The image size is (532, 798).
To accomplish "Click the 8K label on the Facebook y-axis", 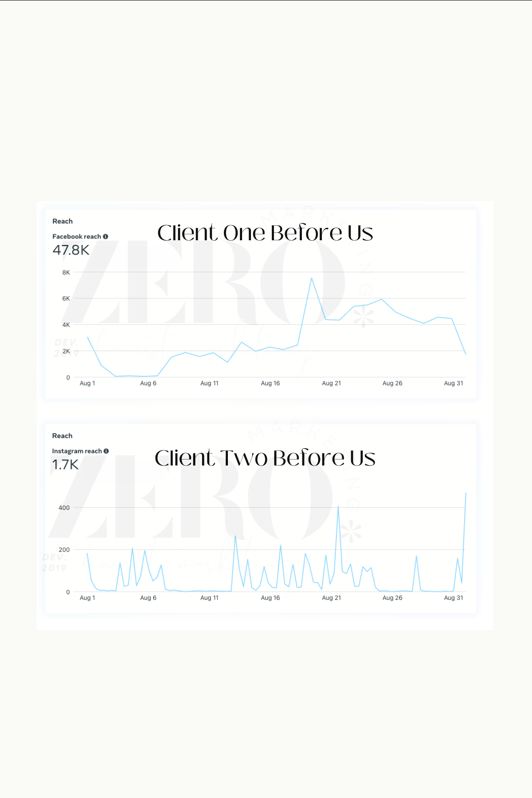I will click(66, 273).
